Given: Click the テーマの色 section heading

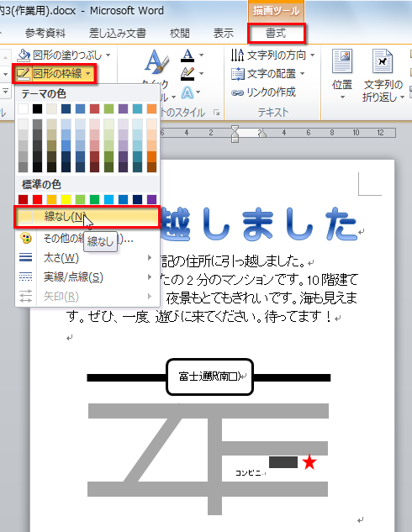Looking at the screenshot, I should 44,94.
